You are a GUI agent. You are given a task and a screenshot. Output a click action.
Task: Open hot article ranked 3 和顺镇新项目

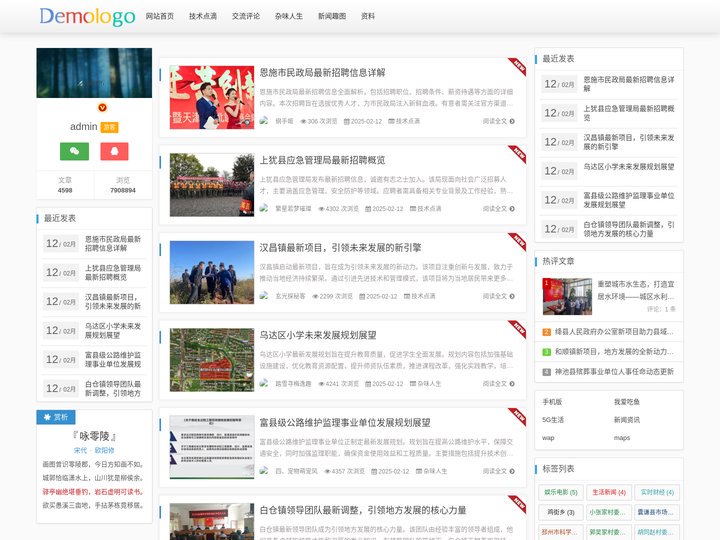coord(614,352)
